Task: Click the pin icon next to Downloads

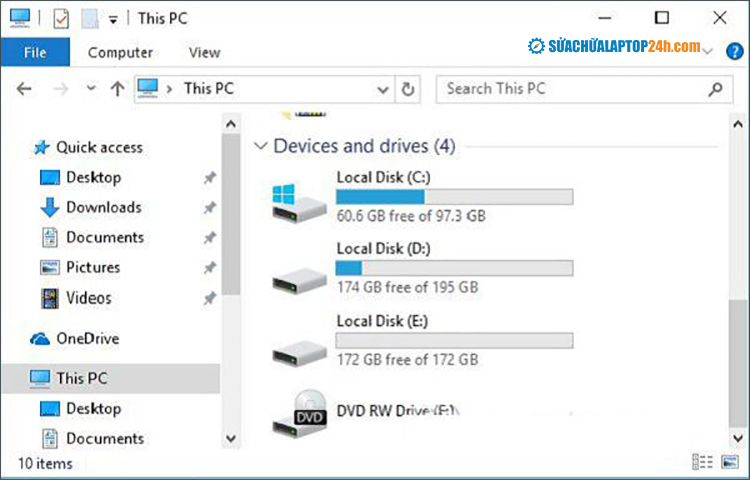Action: (210, 207)
